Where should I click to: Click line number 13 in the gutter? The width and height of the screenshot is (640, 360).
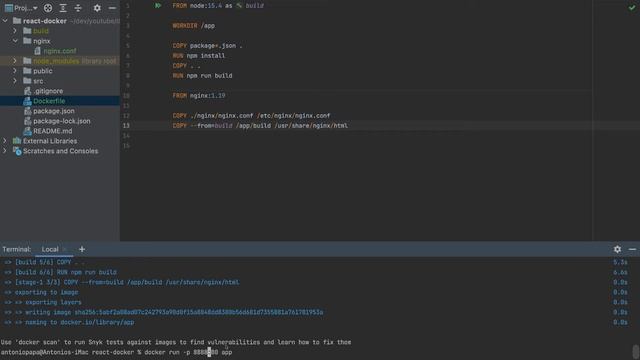[126, 126]
